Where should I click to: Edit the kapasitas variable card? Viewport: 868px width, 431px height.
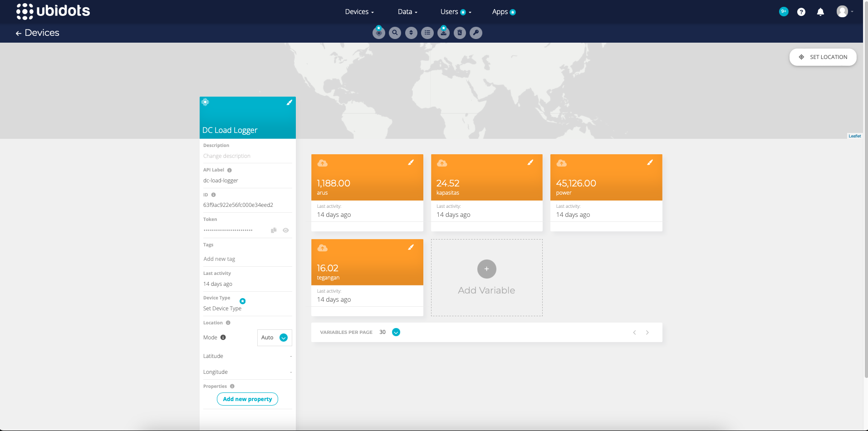tap(530, 162)
